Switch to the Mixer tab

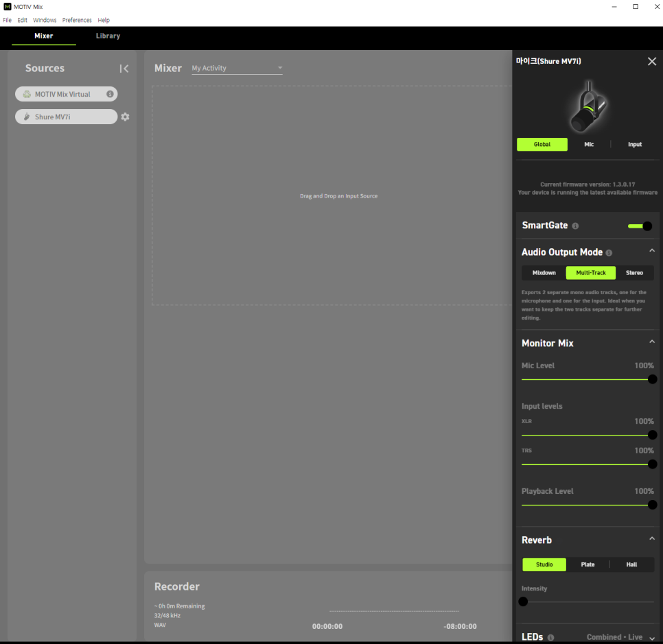coord(43,36)
